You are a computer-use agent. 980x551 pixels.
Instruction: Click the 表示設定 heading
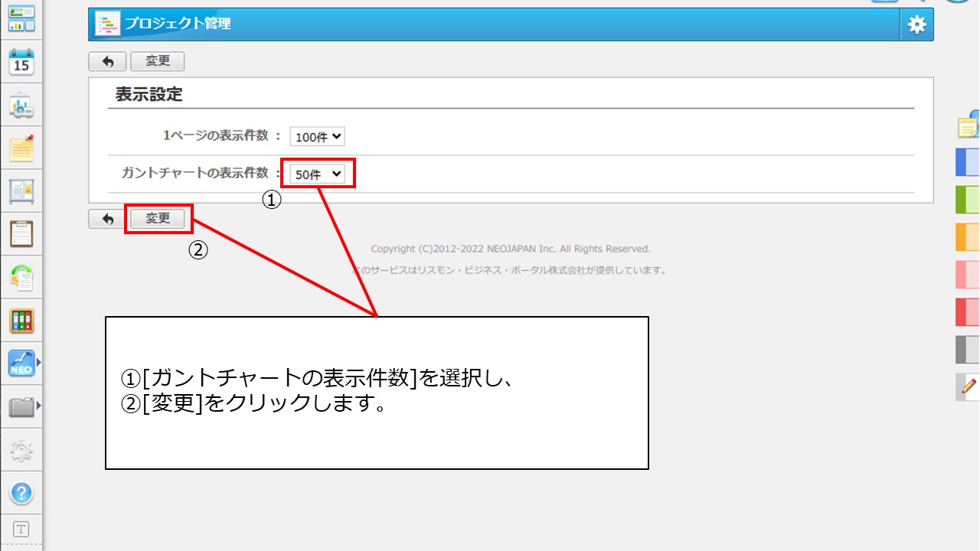tap(149, 94)
